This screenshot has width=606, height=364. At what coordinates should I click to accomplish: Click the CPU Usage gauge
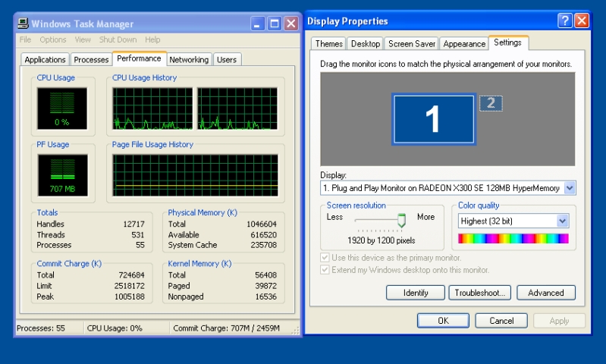[62, 108]
